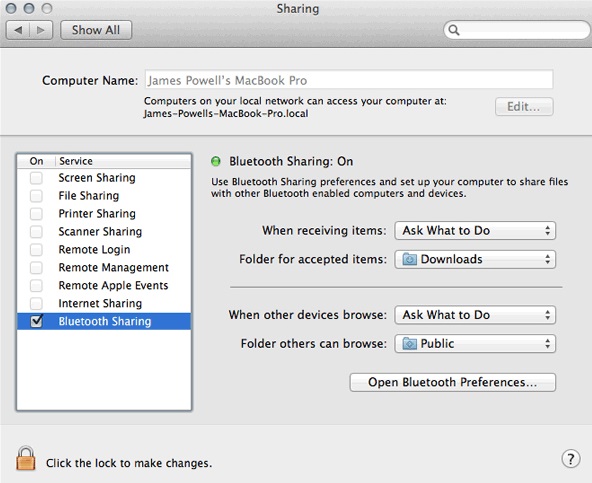Viewport: 592px width, 483px height.
Task: Select Remote Apple Events service row
Action: (x=104, y=285)
